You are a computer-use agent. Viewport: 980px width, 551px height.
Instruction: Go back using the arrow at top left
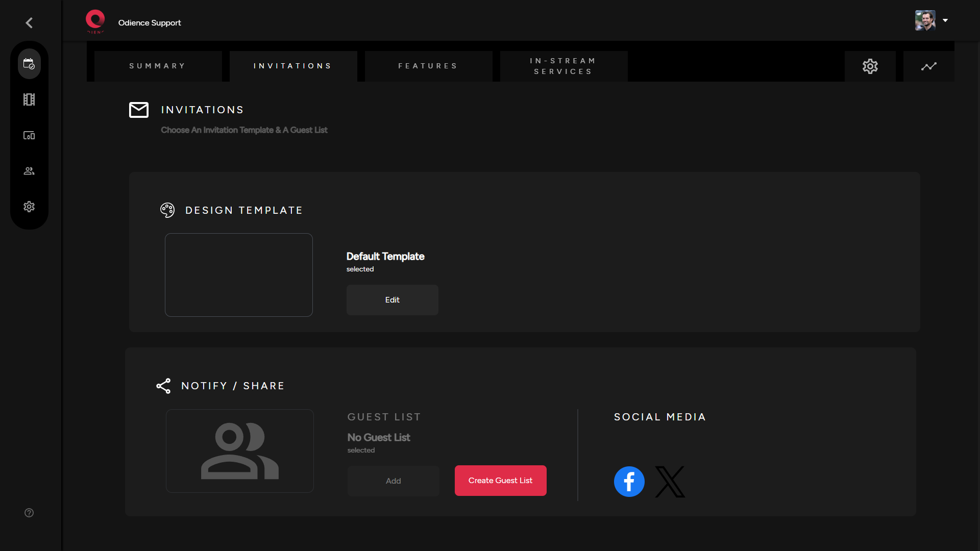[29, 22]
